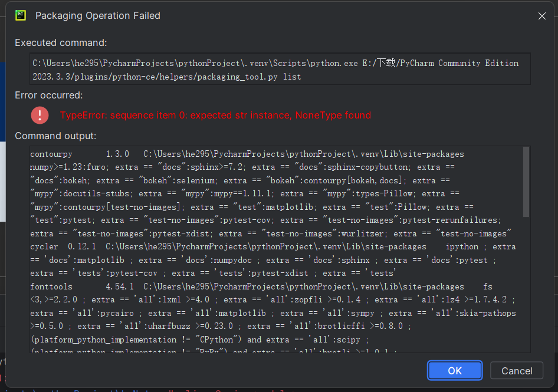The height and width of the screenshot is (392, 558).
Task: Click the 'Error occurred:' label
Action: (x=49, y=95)
